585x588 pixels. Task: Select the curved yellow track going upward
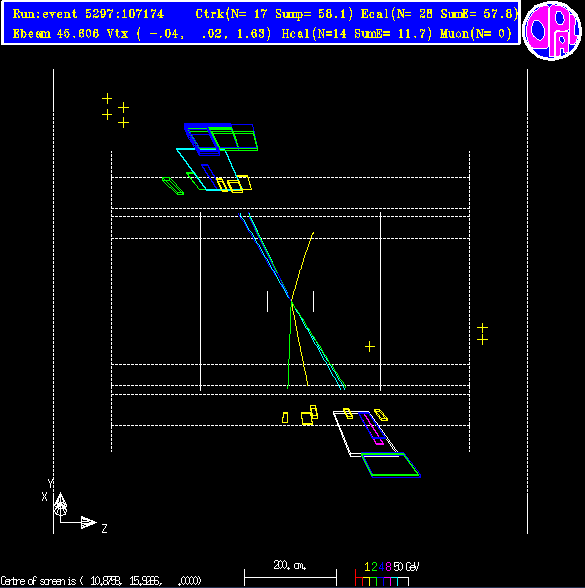[x=302, y=266]
